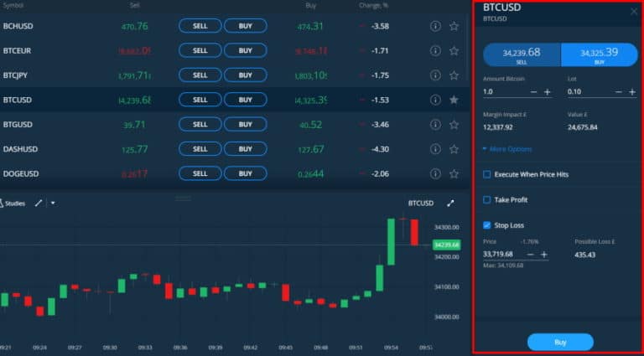Show info for DOGEUSD instrument
Image resolution: width=644 pixels, height=356 pixels.
(x=435, y=174)
